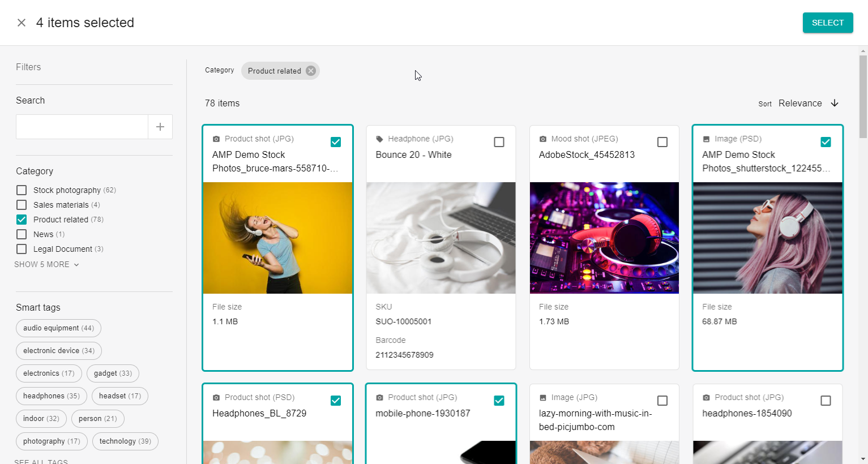Filter by headset smart tag
Viewport: 868px width, 464px height.
tap(120, 396)
